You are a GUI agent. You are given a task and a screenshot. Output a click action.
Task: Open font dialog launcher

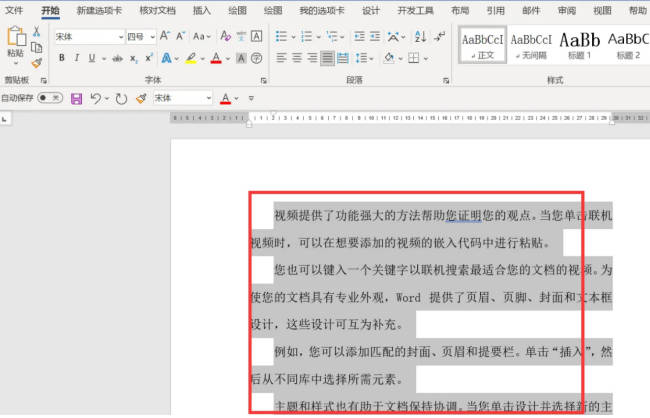264,80
